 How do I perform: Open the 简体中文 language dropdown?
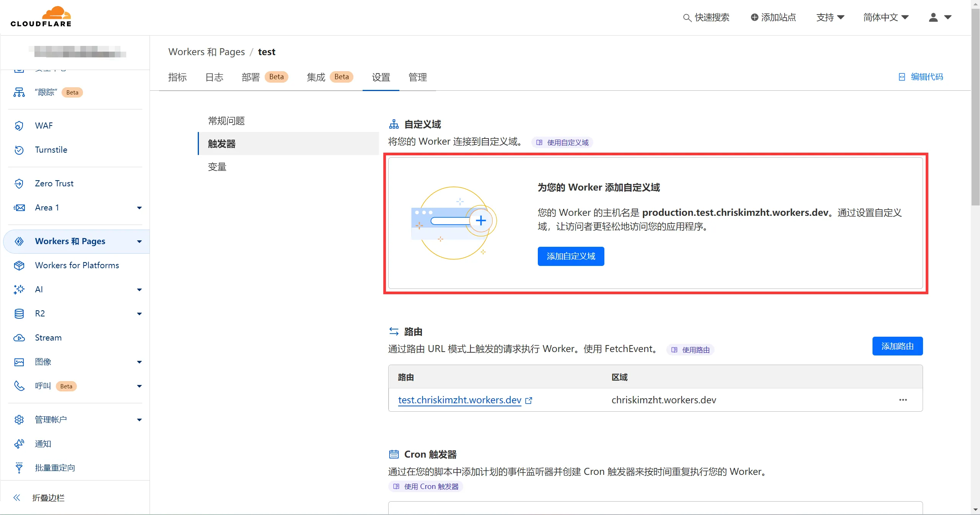pyautogui.click(x=886, y=17)
